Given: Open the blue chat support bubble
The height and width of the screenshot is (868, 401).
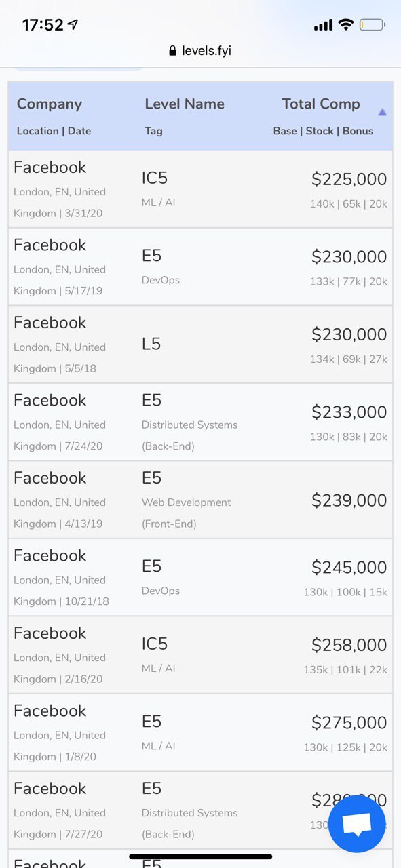Looking at the screenshot, I should tap(357, 824).
